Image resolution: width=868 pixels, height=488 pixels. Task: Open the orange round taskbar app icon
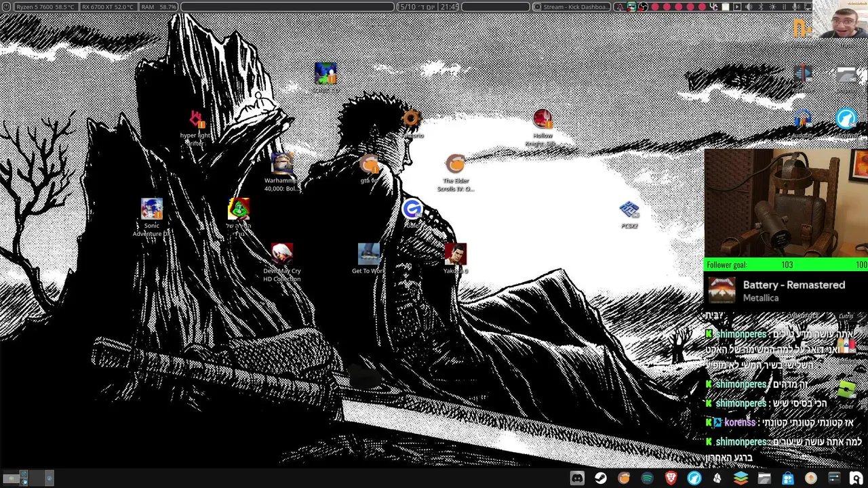[x=624, y=478]
